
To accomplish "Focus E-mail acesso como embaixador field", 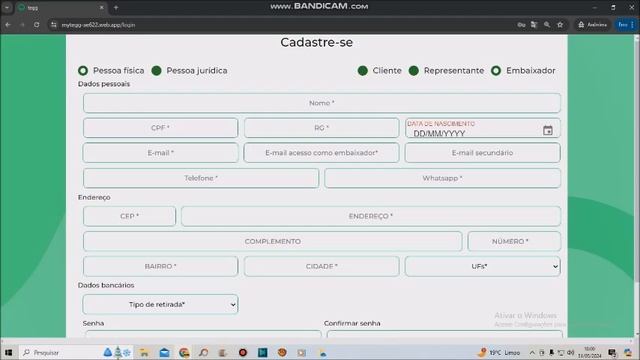I will pyautogui.click(x=322, y=153).
